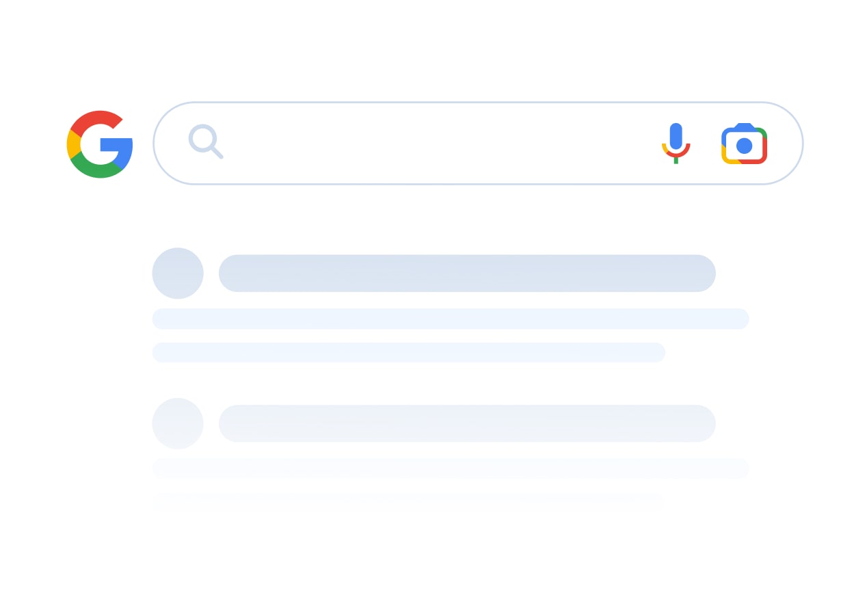
Task: Click the blue horizontal bar of the G logo
Action: click(116, 144)
